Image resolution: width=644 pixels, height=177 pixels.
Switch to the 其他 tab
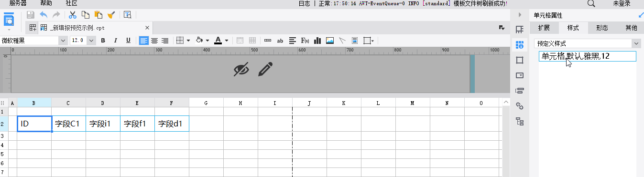[x=631, y=28]
